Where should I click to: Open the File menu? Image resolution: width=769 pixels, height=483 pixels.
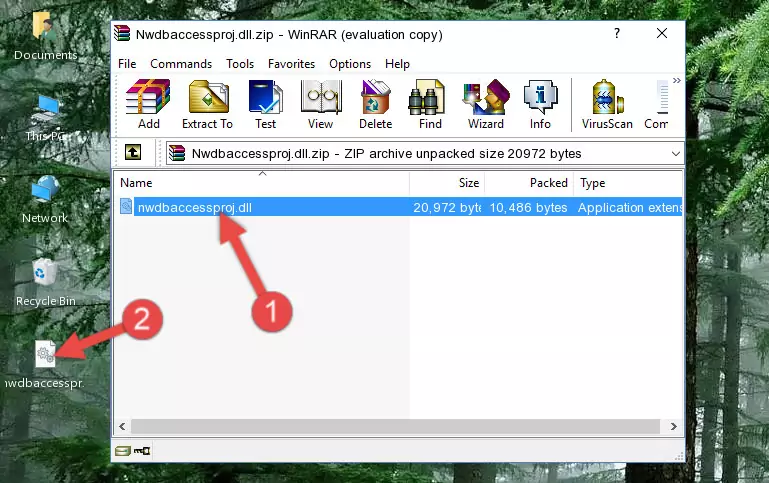(127, 64)
